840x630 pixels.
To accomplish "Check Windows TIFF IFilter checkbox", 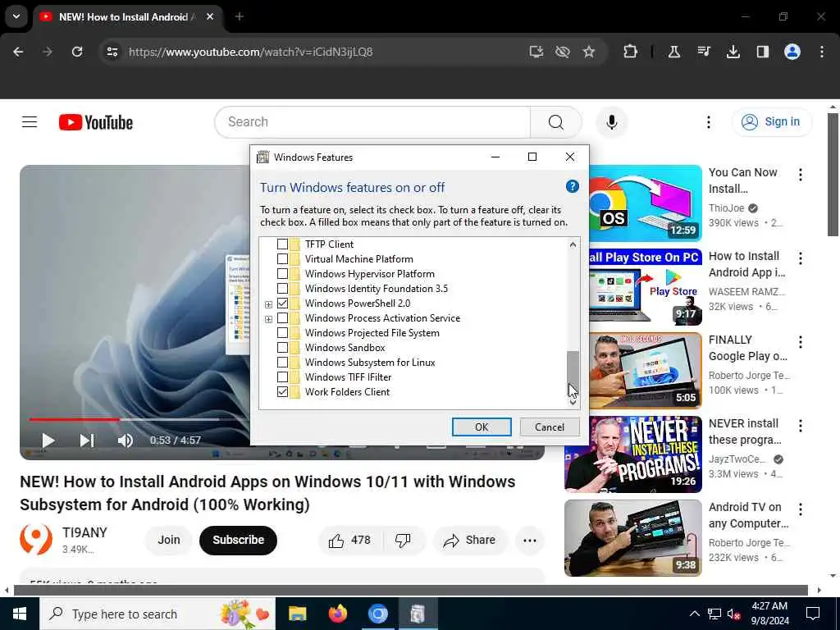I will [x=282, y=377].
